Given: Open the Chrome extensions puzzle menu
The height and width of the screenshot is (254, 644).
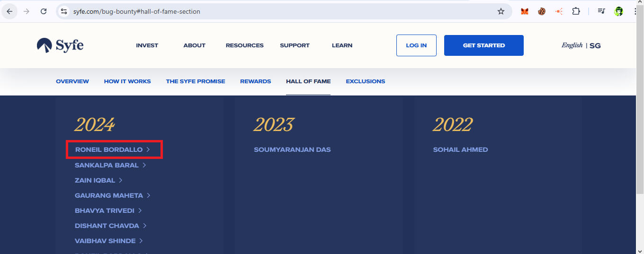Looking at the screenshot, I should [576, 11].
